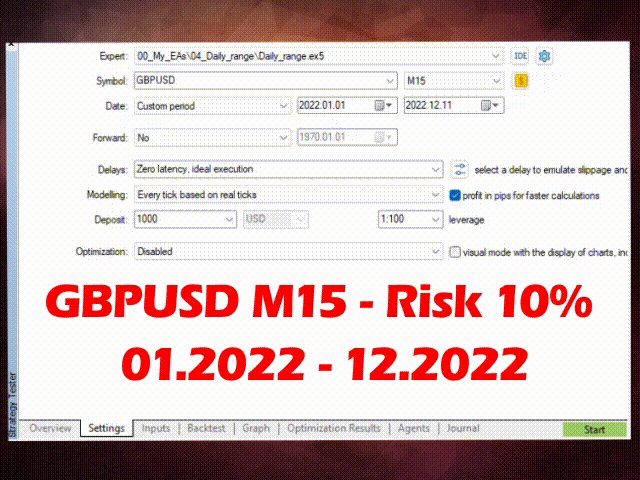Screen dimensions: 640x480
Task: Open the IDE editor icon button
Action: pos(520,56)
